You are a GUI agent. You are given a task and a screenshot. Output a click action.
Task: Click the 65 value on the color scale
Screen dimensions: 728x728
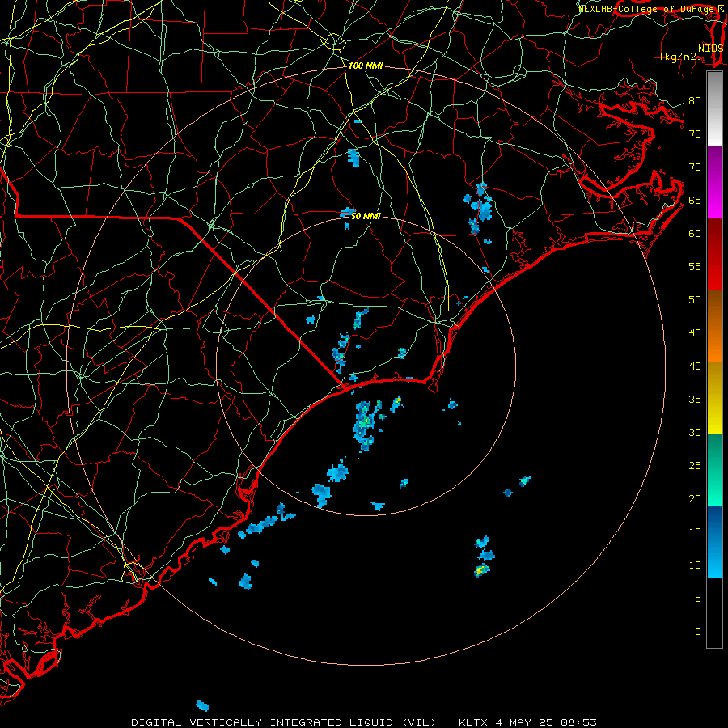point(695,200)
